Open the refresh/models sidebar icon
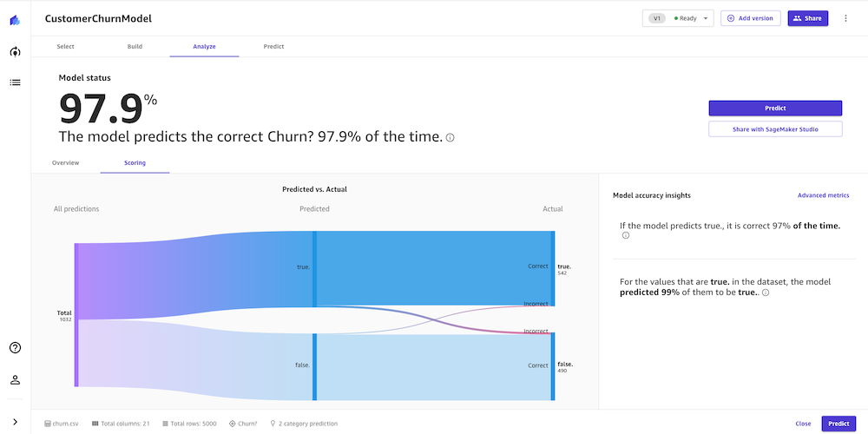 point(15,52)
